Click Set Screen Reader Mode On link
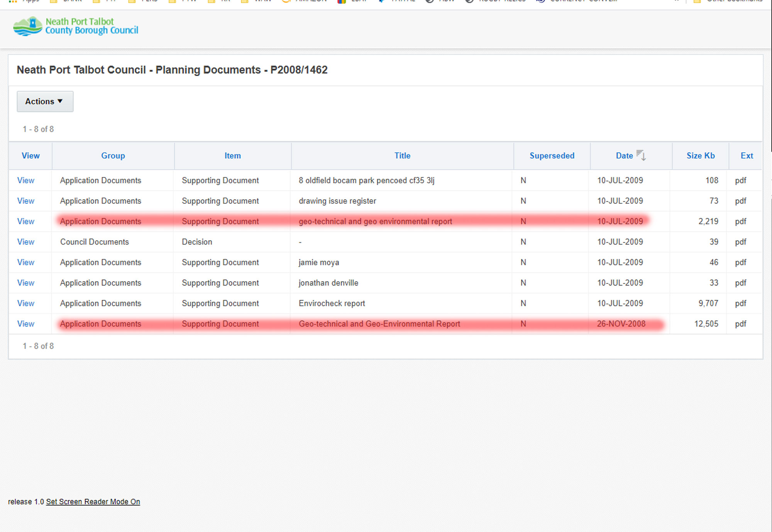Image resolution: width=772 pixels, height=532 pixels. tap(93, 502)
